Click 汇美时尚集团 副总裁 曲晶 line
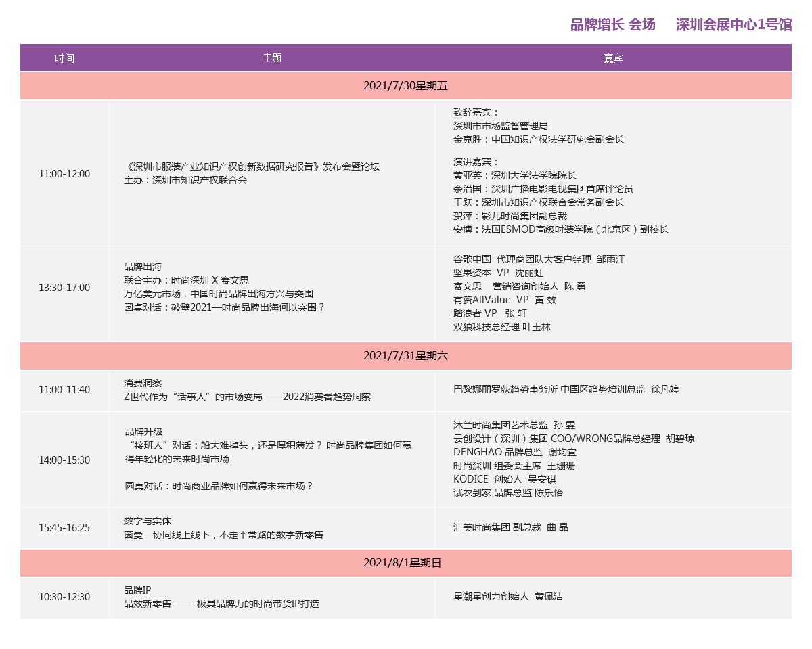 click(x=511, y=527)
